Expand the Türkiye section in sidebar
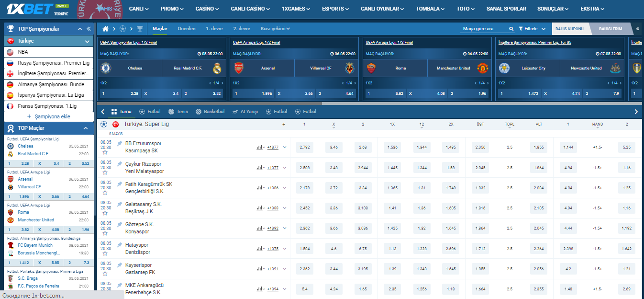 (x=87, y=41)
